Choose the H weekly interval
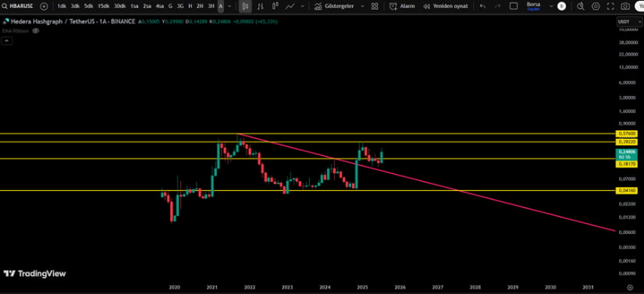644x294 pixels. coord(190,6)
